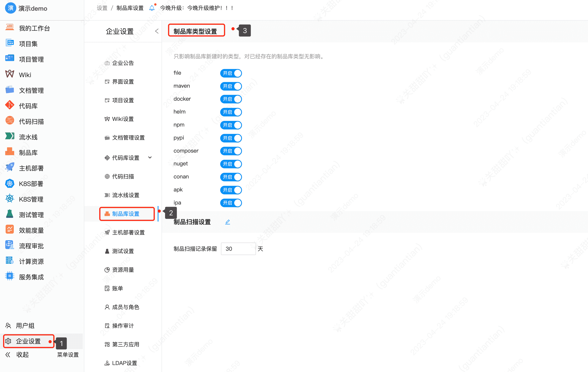Collapse the 企业设置 panel with the arrow
588x372 pixels.
(157, 31)
